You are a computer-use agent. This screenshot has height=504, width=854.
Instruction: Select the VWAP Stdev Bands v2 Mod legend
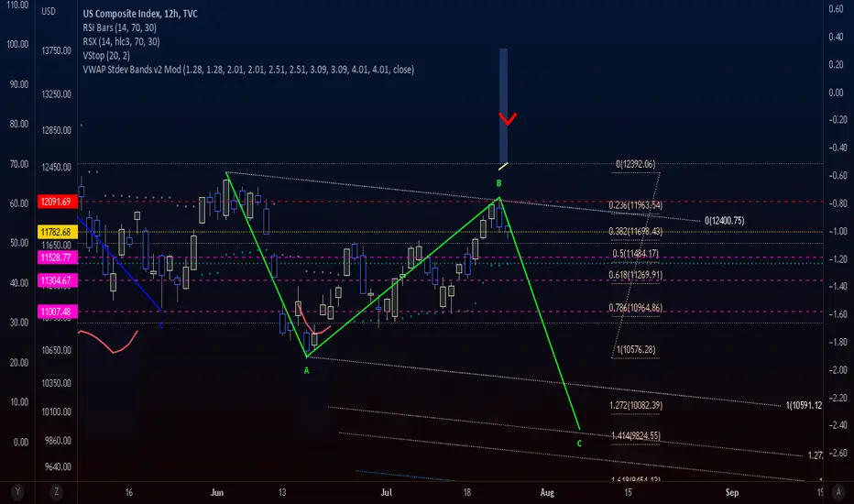(248, 70)
